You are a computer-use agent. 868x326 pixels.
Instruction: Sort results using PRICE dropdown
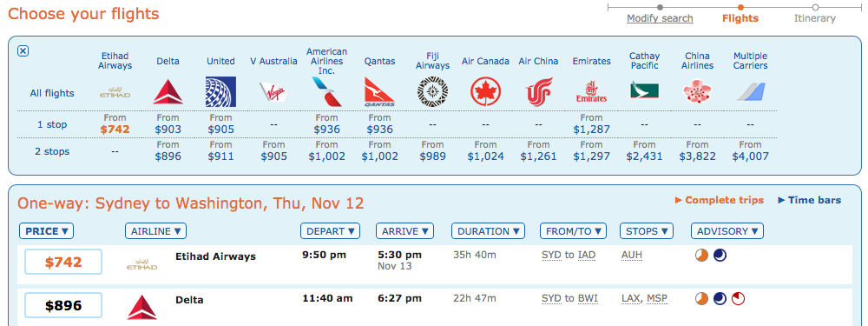pos(47,231)
